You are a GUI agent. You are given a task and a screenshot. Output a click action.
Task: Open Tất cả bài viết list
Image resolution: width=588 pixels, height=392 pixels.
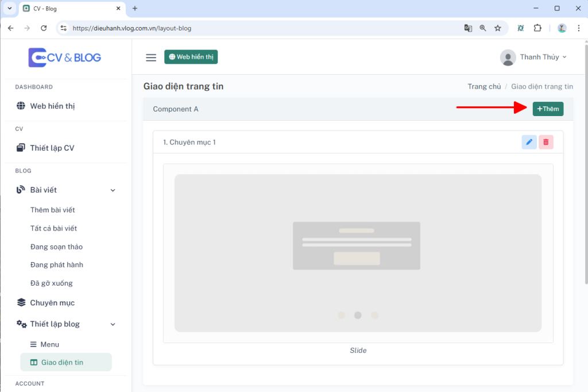pos(53,228)
